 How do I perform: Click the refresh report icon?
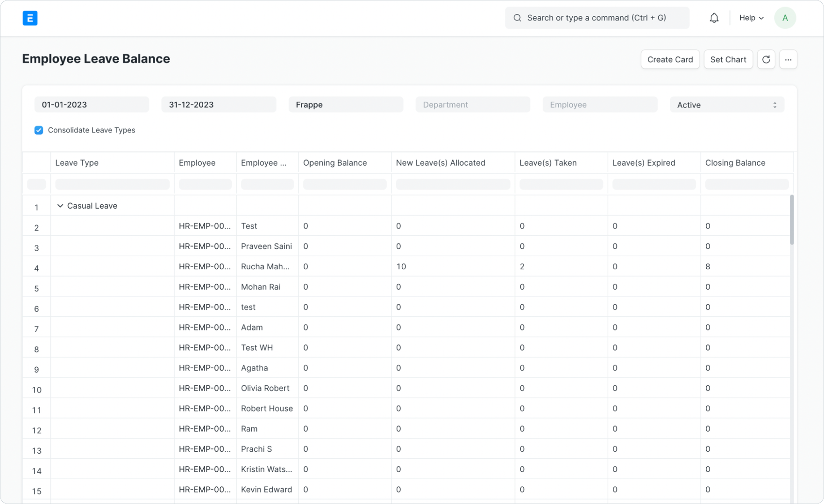(x=766, y=59)
